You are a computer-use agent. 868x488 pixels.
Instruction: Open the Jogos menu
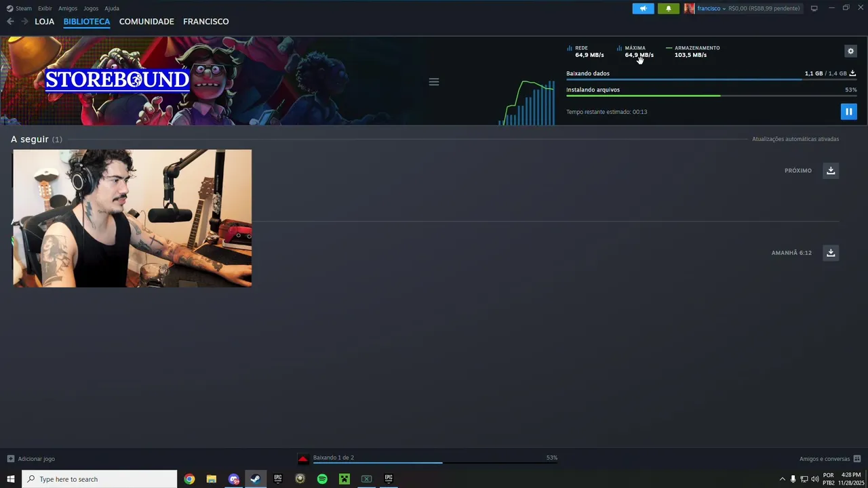point(91,8)
